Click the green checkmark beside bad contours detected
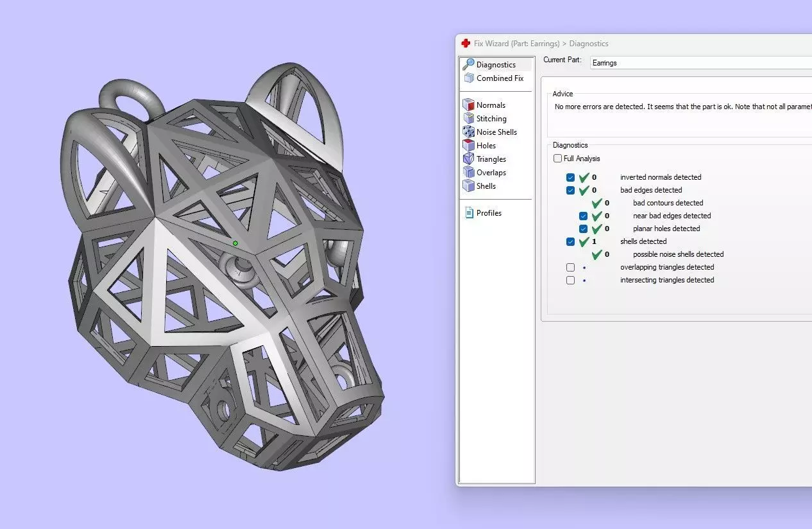 596,203
